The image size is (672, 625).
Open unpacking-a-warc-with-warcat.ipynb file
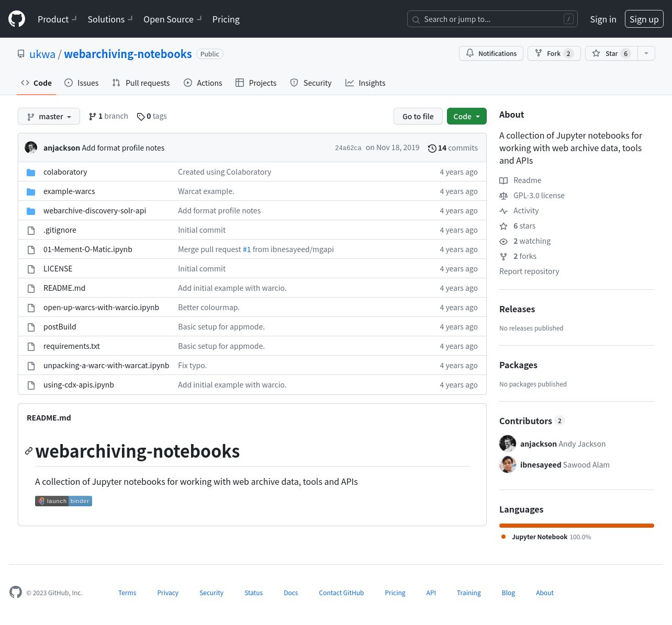coord(106,366)
